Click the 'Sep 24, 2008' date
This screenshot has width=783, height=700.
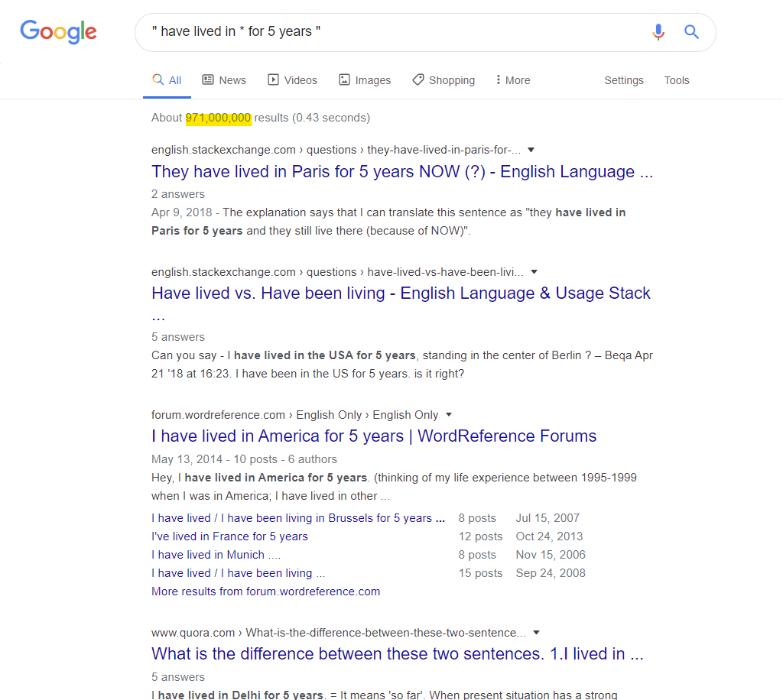(x=551, y=573)
